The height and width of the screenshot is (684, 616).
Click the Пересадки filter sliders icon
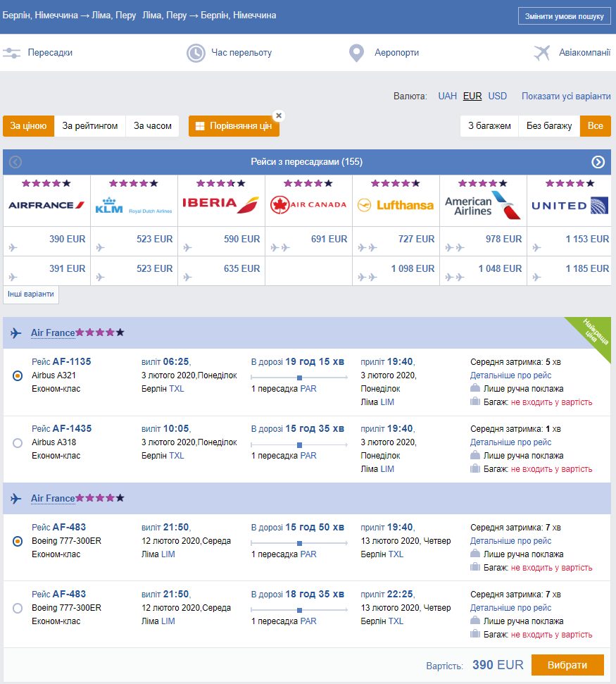pyautogui.click(x=11, y=53)
